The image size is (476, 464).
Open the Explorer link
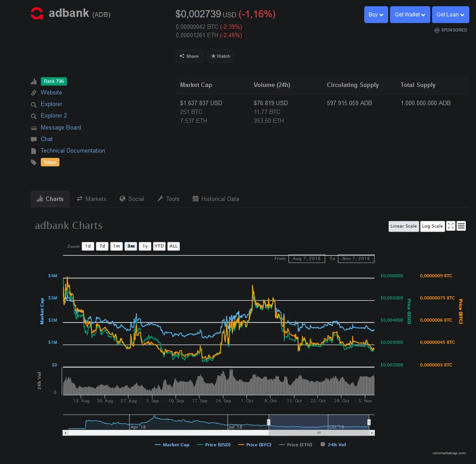coord(51,104)
